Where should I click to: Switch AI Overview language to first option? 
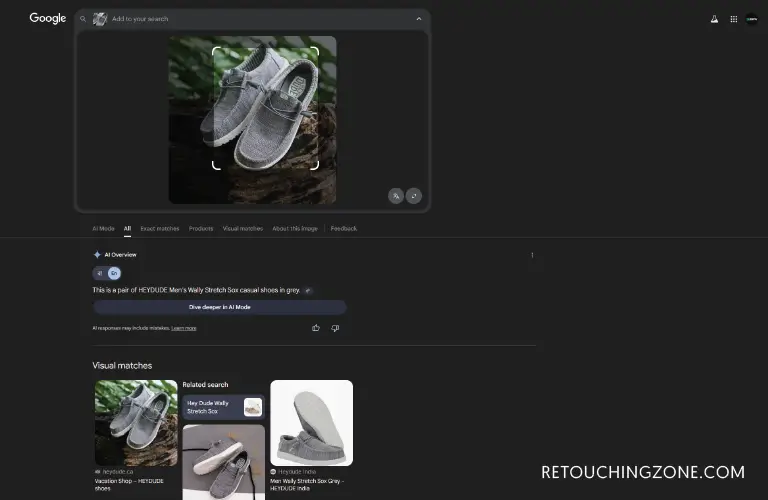[x=100, y=273]
